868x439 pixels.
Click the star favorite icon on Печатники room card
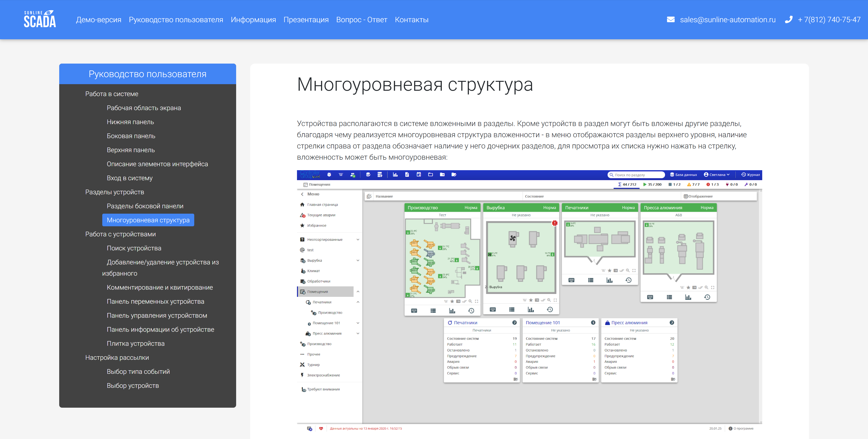pos(609,270)
